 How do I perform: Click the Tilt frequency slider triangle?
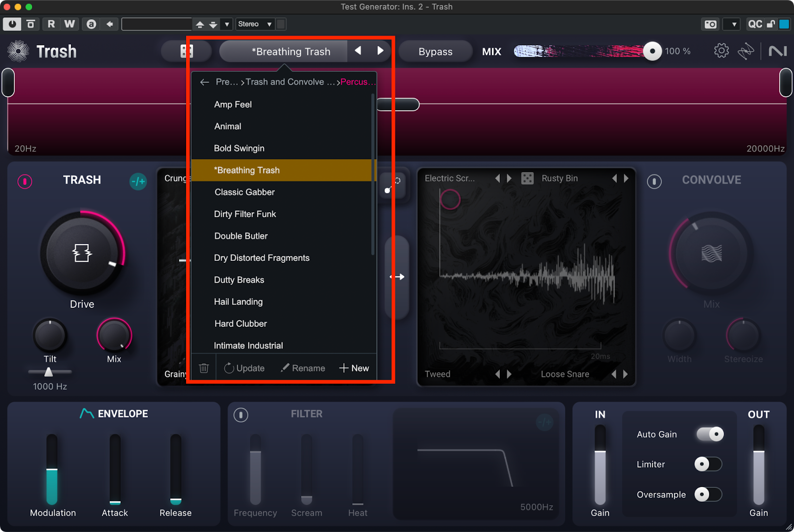click(x=49, y=372)
